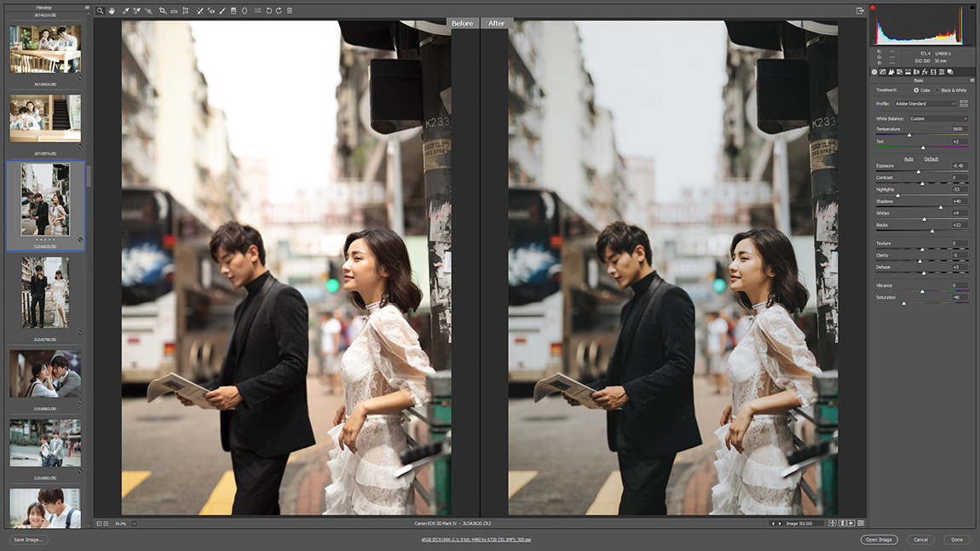Open the Effects (fx) panel tab
This screenshot has width=980, height=551.
pos(925,72)
